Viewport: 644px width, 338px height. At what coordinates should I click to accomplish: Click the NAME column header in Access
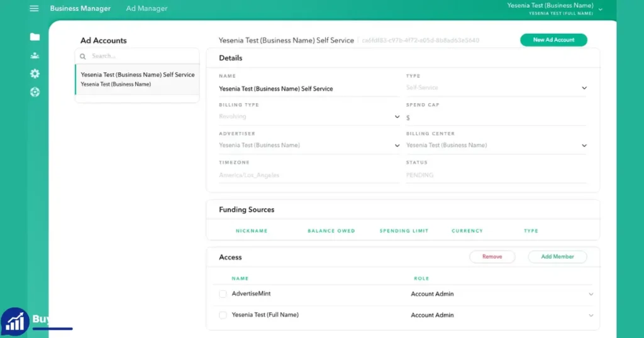[x=240, y=278]
